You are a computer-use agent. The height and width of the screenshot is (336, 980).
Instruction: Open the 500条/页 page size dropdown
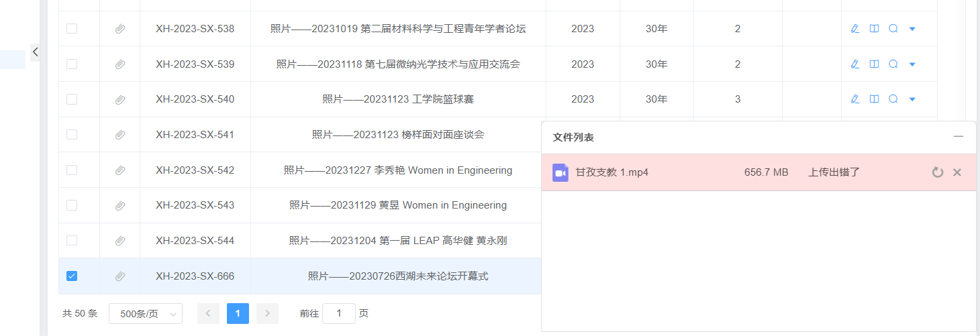click(x=146, y=313)
